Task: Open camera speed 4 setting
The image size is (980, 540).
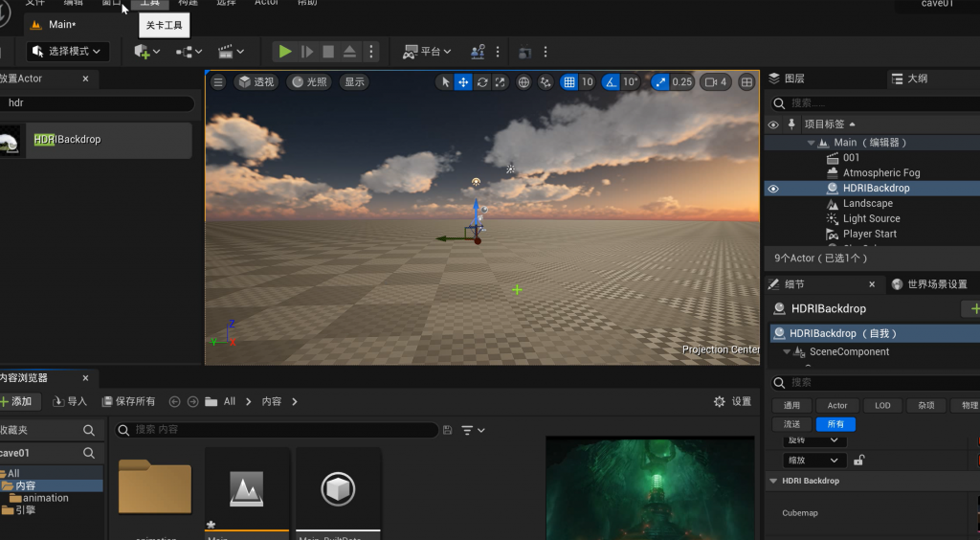Action: (716, 82)
